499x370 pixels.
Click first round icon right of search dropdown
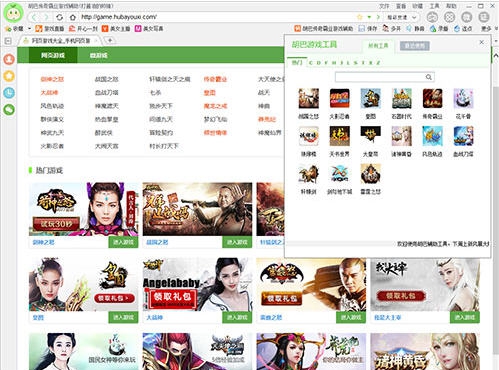pyautogui.click(x=432, y=17)
